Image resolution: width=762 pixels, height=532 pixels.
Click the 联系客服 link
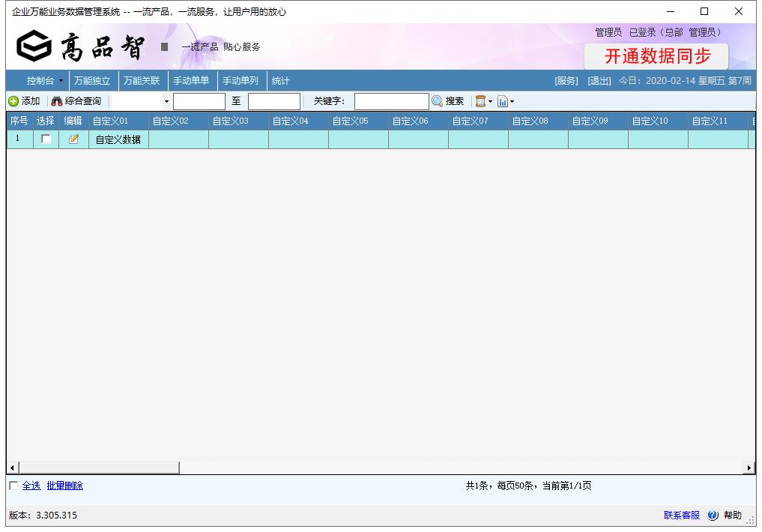tap(682, 515)
